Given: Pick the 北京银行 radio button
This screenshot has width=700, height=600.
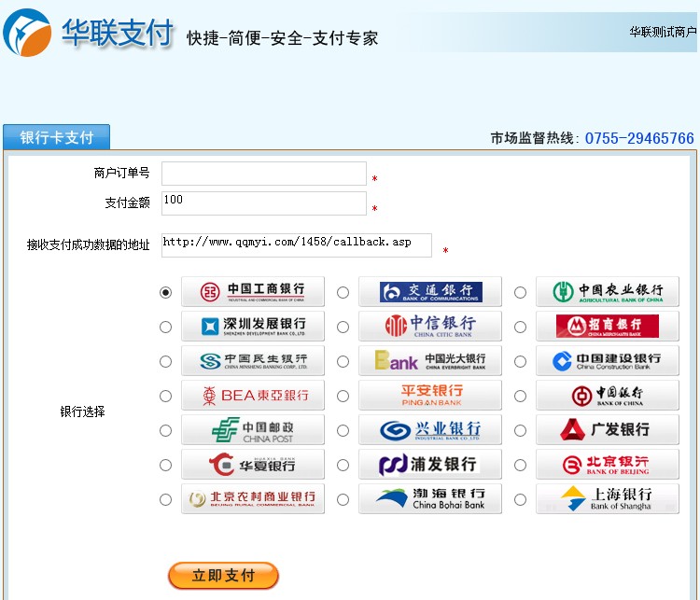Looking at the screenshot, I should (520, 466).
